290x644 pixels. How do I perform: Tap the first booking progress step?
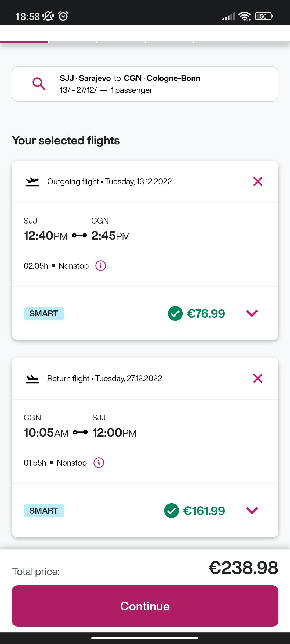coord(24,42)
